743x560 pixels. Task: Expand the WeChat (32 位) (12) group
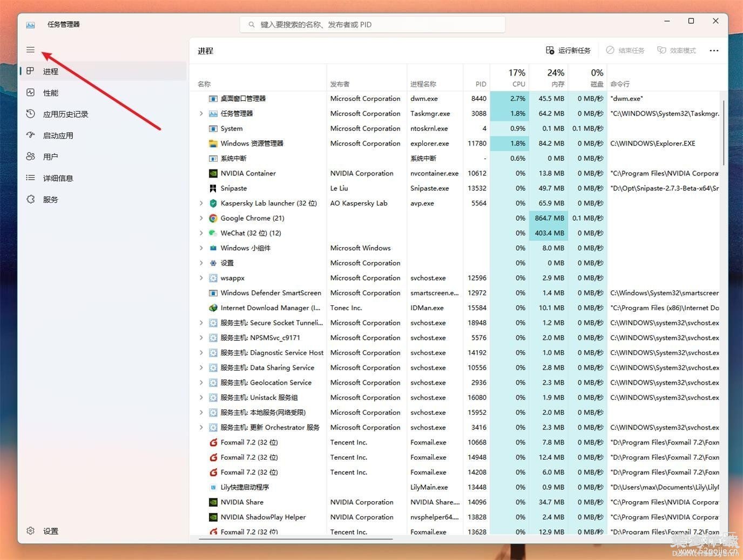click(201, 233)
